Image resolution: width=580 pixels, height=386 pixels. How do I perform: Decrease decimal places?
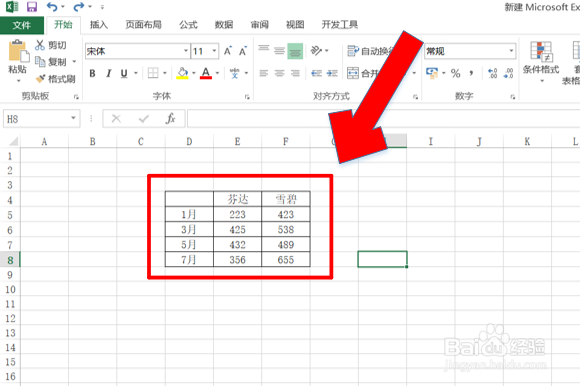[509, 73]
